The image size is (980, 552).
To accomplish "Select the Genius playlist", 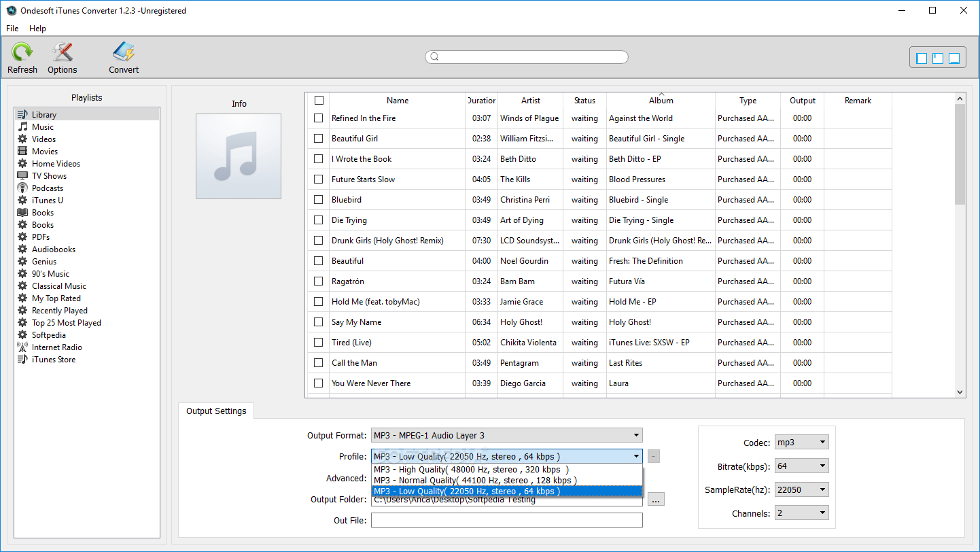I will click(x=87, y=262).
